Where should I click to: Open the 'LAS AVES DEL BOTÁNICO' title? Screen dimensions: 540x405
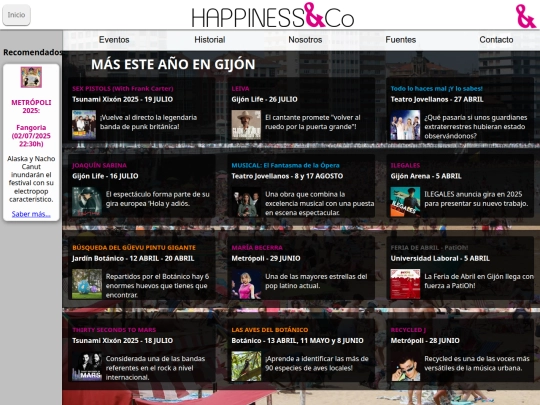click(270, 330)
